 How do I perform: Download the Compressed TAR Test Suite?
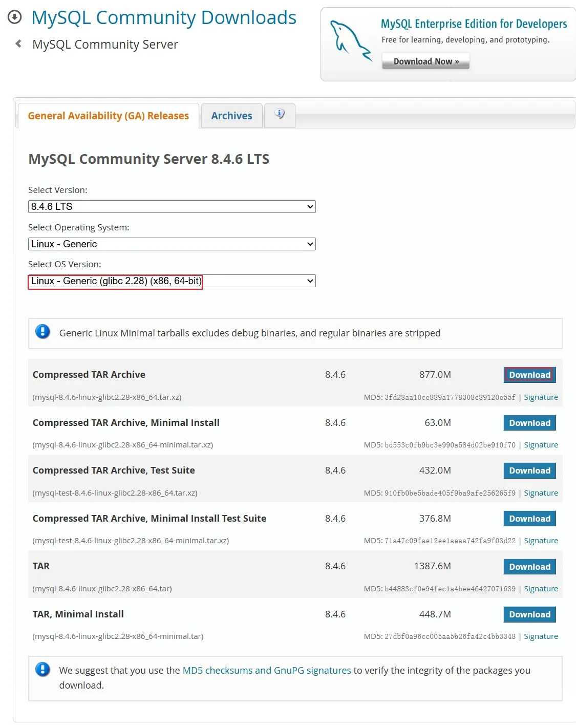click(529, 470)
